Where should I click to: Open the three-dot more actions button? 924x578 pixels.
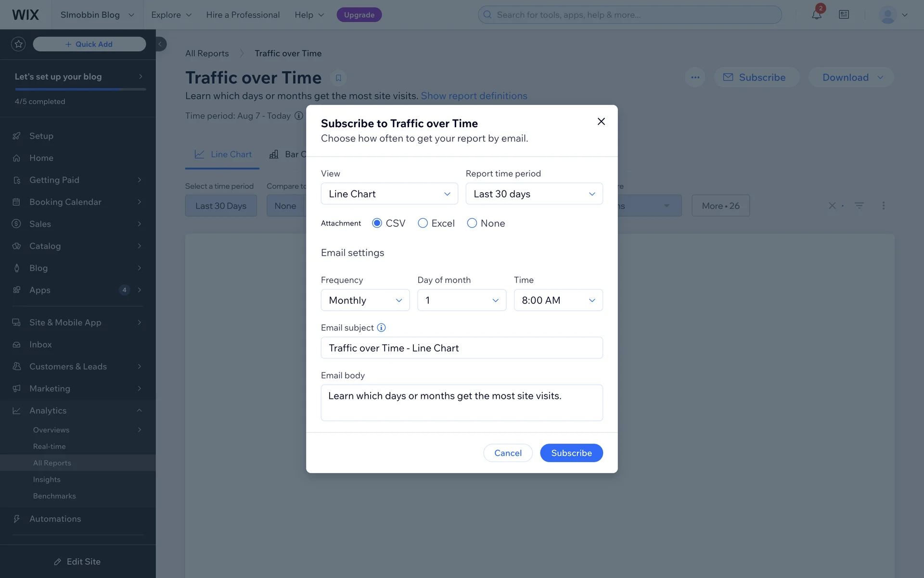click(x=695, y=78)
